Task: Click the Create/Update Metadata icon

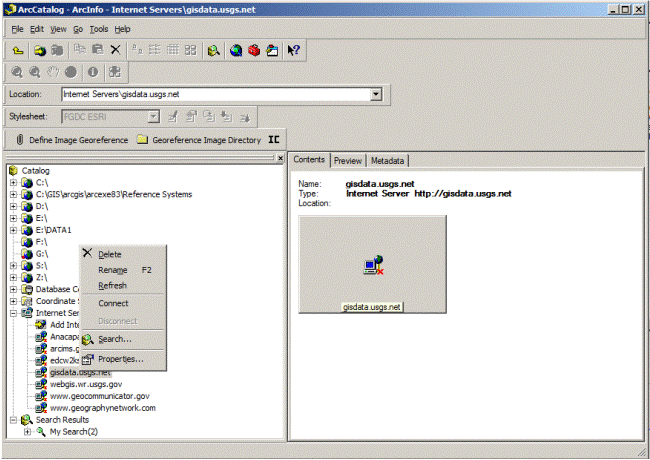Action: click(x=209, y=117)
